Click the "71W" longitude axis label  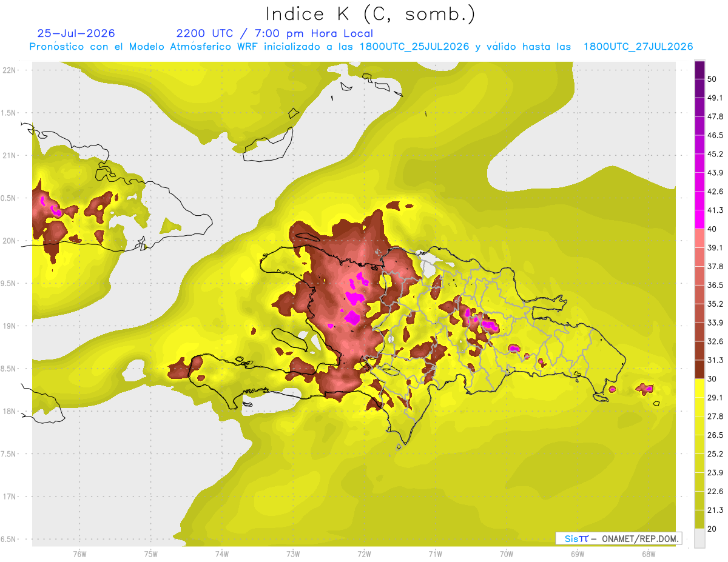pos(435,554)
